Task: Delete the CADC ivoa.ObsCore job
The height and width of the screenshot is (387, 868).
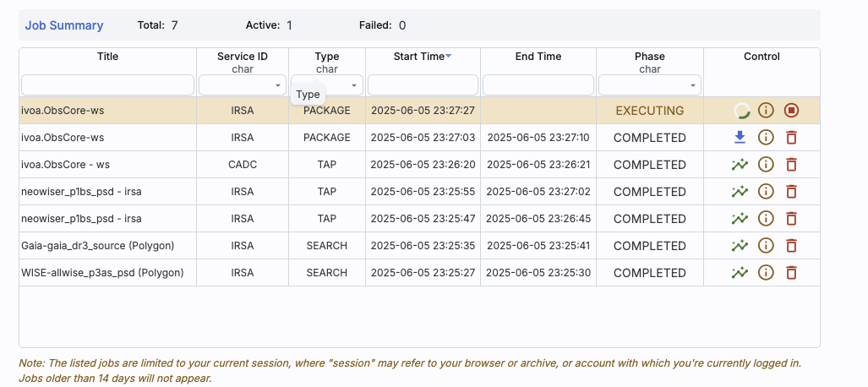Action: (x=792, y=165)
